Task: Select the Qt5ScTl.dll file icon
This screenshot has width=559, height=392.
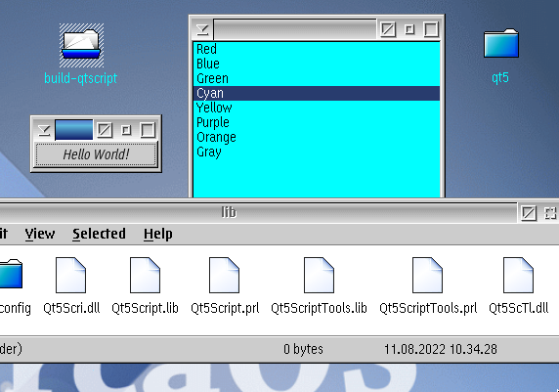Action: click(x=518, y=275)
